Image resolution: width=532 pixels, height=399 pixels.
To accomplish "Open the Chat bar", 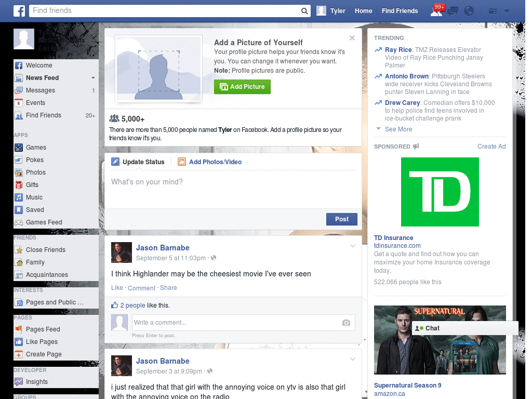I will click(x=465, y=328).
